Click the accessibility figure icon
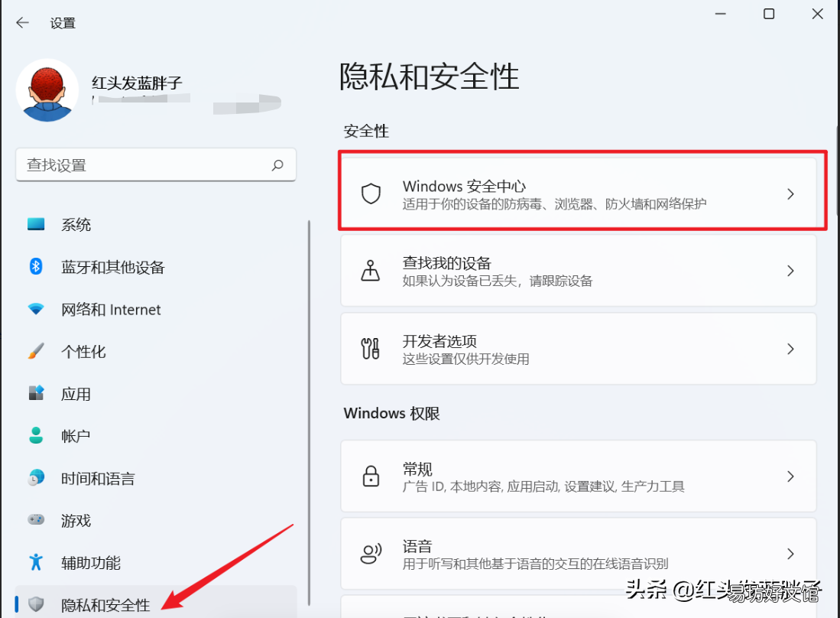The height and width of the screenshot is (618, 840). pyautogui.click(x=36, y=561)
